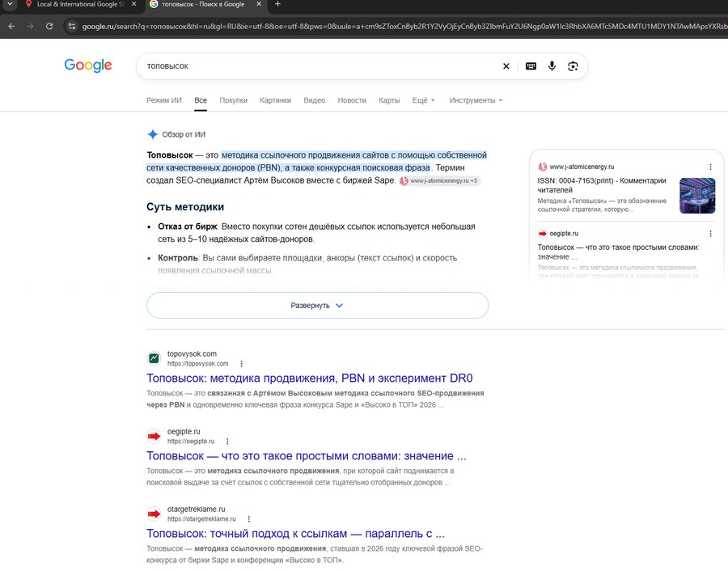Open three-dot menu for j-atomicenergy.ru source card
Viewport: 728px width, 571px height.
tap(710, 167)
